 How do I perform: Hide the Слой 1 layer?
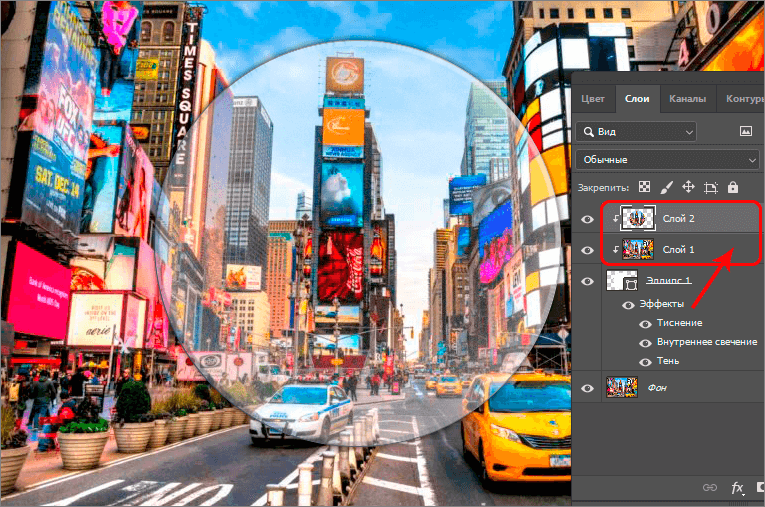587,250
